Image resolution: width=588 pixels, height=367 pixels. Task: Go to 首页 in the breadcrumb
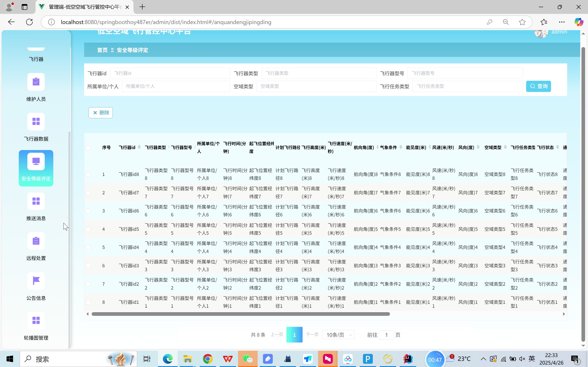(102, 50)
